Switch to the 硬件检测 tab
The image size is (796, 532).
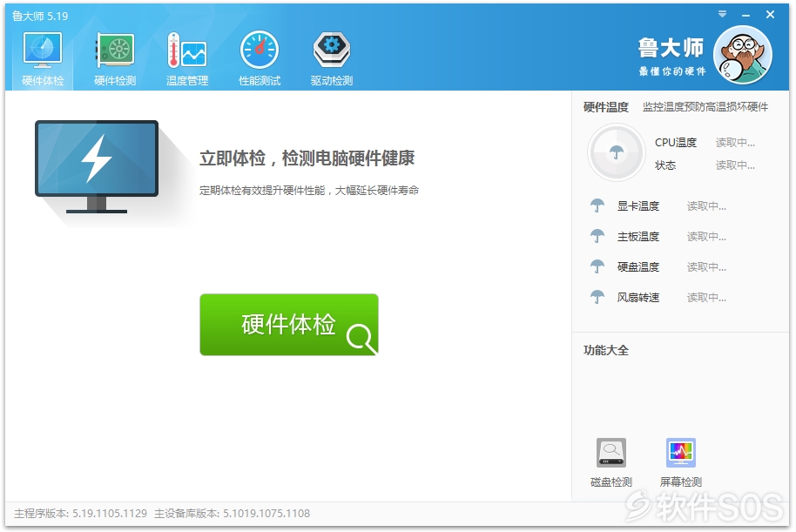115,59
